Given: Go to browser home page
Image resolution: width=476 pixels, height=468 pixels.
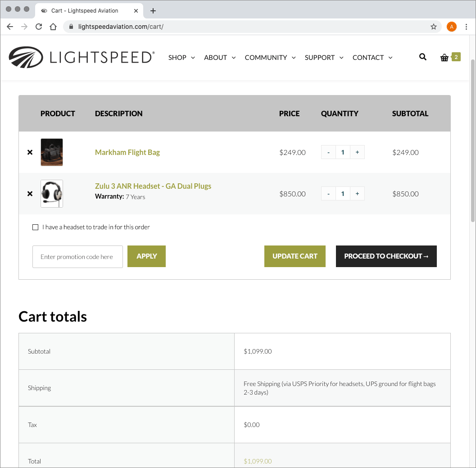Looking at the screenshot, I should click(x=53, y=27).
